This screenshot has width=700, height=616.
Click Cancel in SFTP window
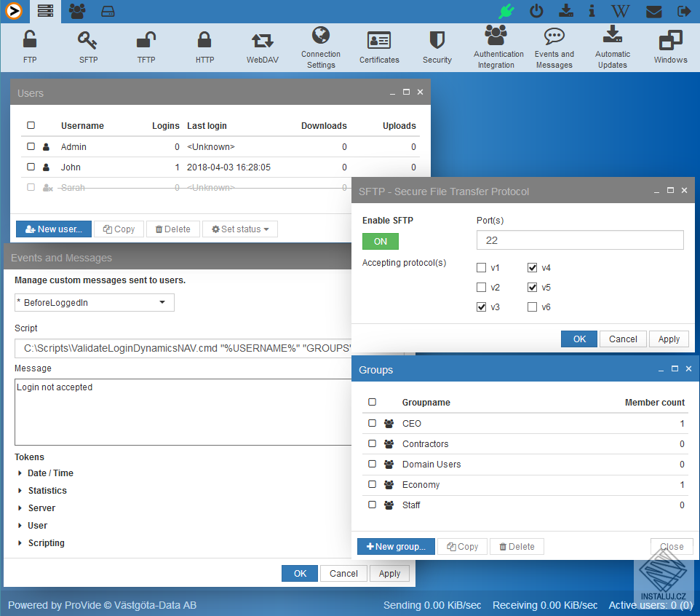623,339
